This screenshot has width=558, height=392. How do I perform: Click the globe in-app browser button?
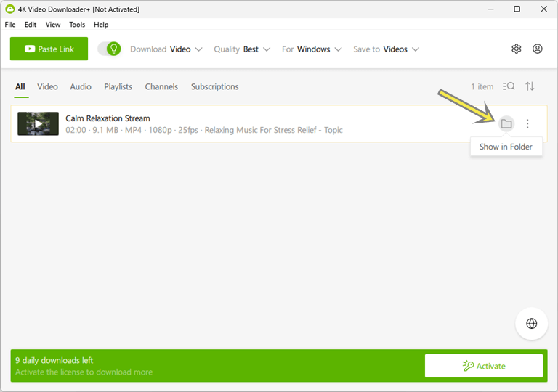pyautogui.click(x=532, y=323)
